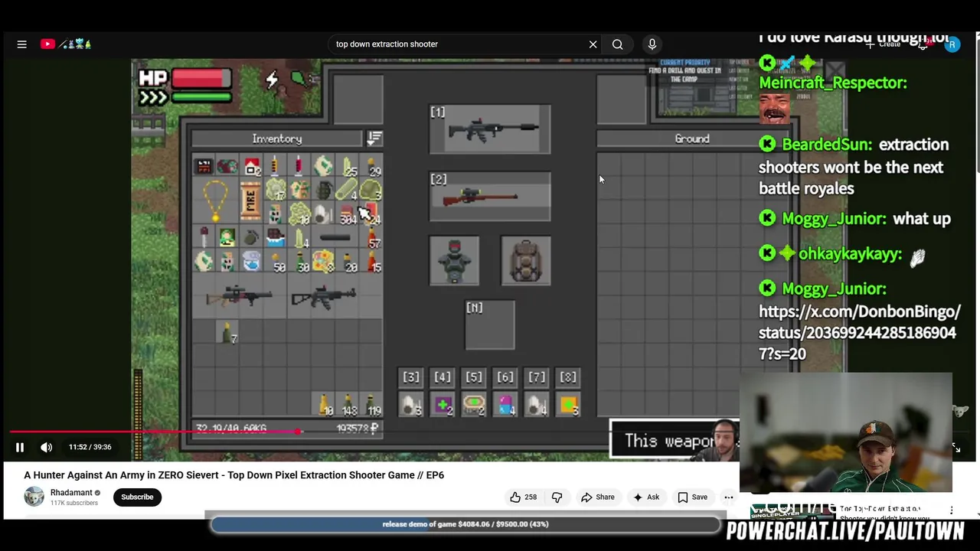Click the Meincraft_Respector chat username
The height and width of the screenshot is (551, 980).
point(833,83)
